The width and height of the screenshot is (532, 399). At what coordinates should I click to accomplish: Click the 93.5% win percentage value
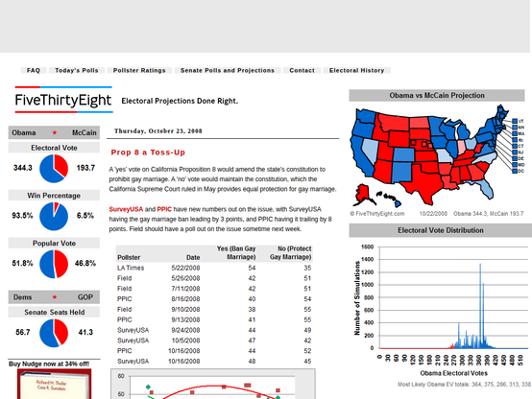22,216
